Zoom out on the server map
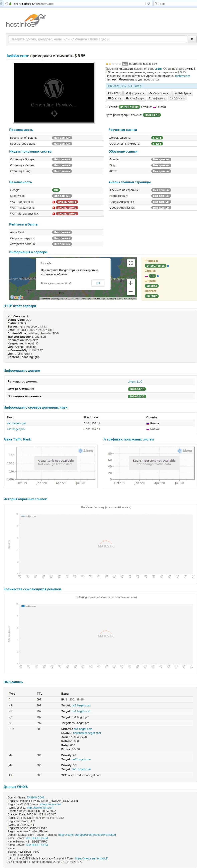Viewport: 197px width, 868px height. [131, 291]
